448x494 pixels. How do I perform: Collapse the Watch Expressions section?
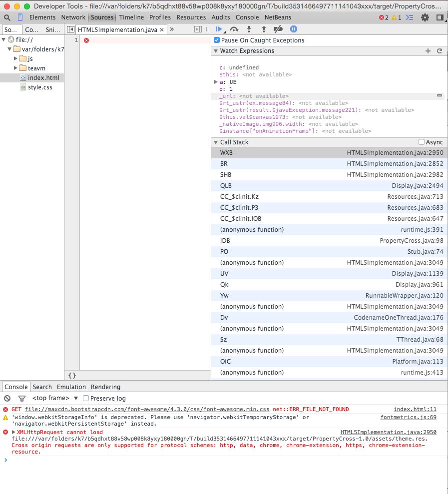pos(216,51)
